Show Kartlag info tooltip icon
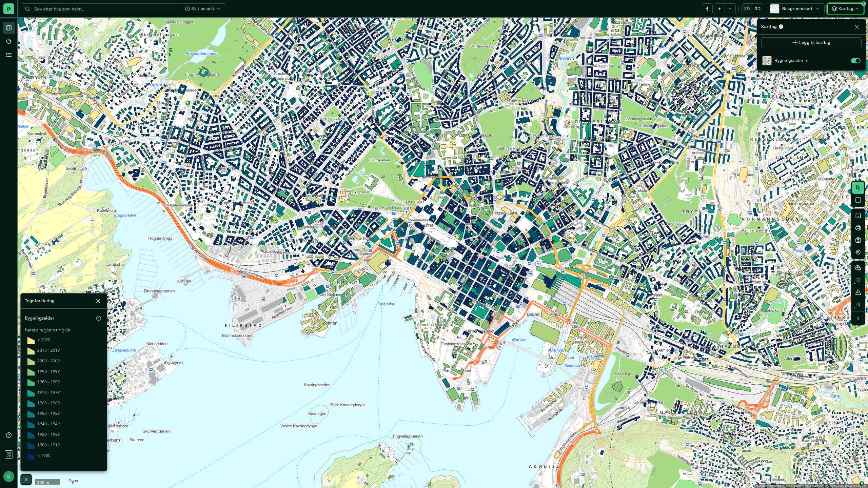 tap(781, 27)
